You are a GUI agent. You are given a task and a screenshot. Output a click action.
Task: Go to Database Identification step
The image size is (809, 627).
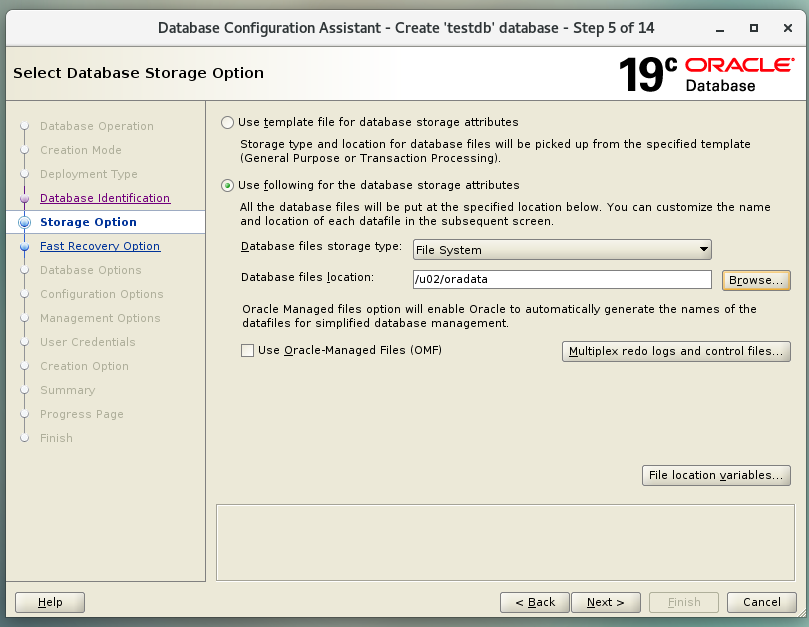point(105,198)
